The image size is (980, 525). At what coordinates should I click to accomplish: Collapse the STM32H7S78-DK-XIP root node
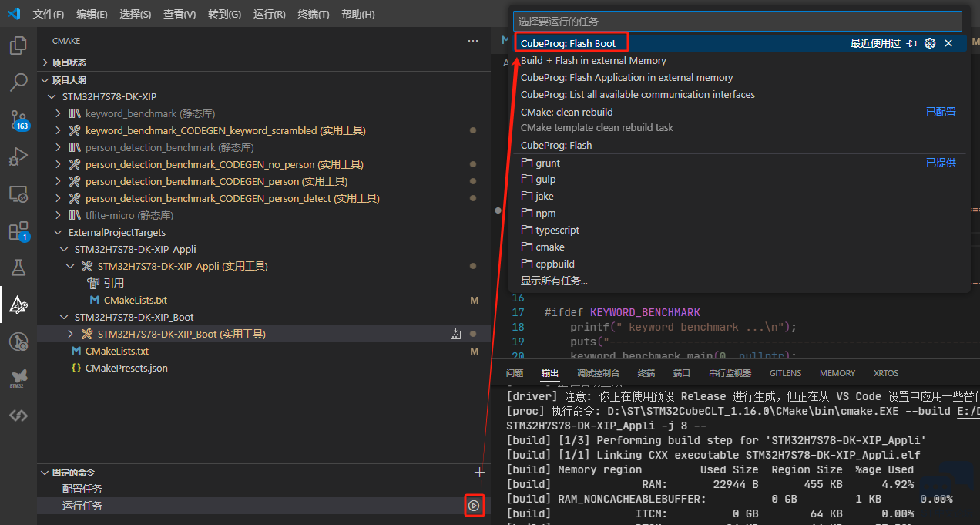pyautogui.click(x=52, y=96)
